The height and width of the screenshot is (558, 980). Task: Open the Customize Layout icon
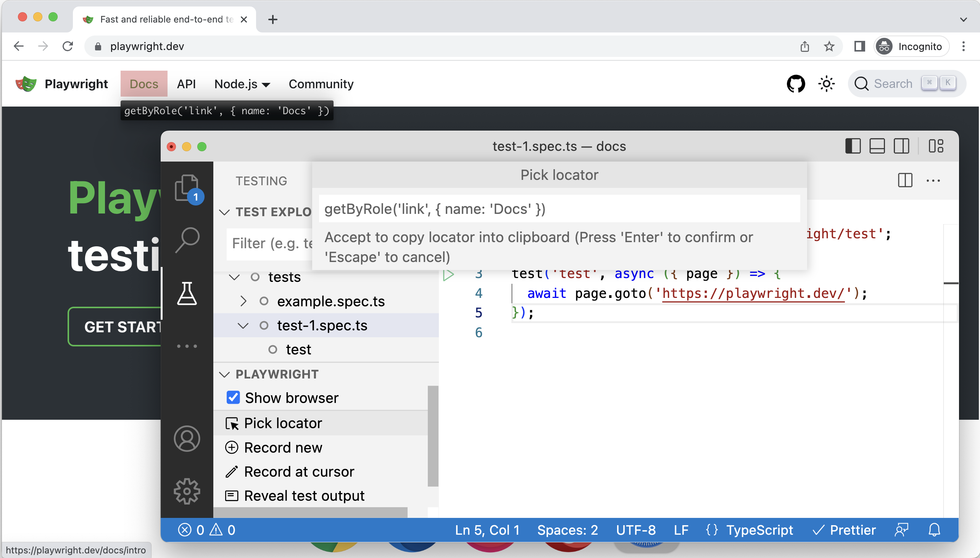[936, 146]
